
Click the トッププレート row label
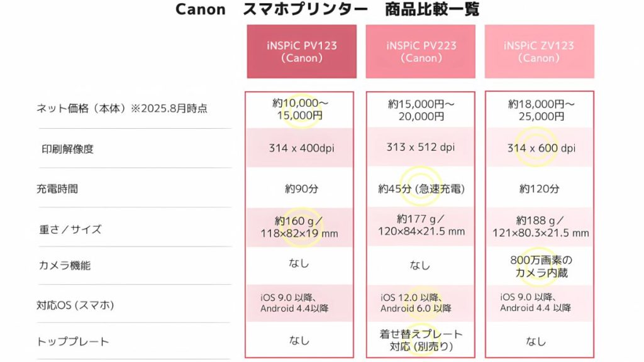coord(72,342)
